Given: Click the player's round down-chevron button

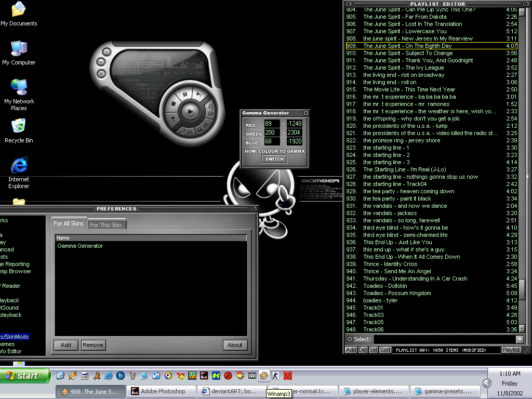Looking at the screenshot, I should [101, 62].
